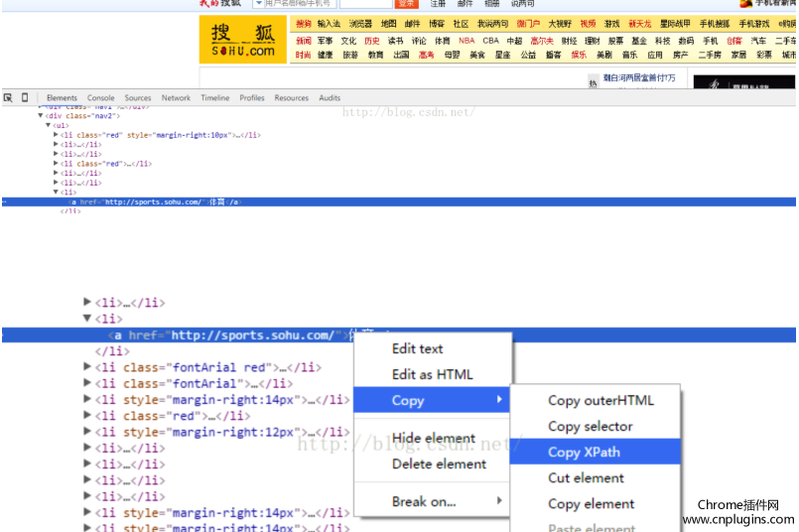Click the 注册 register link
This screenshot has width=799, height=532.
(438, 4)
